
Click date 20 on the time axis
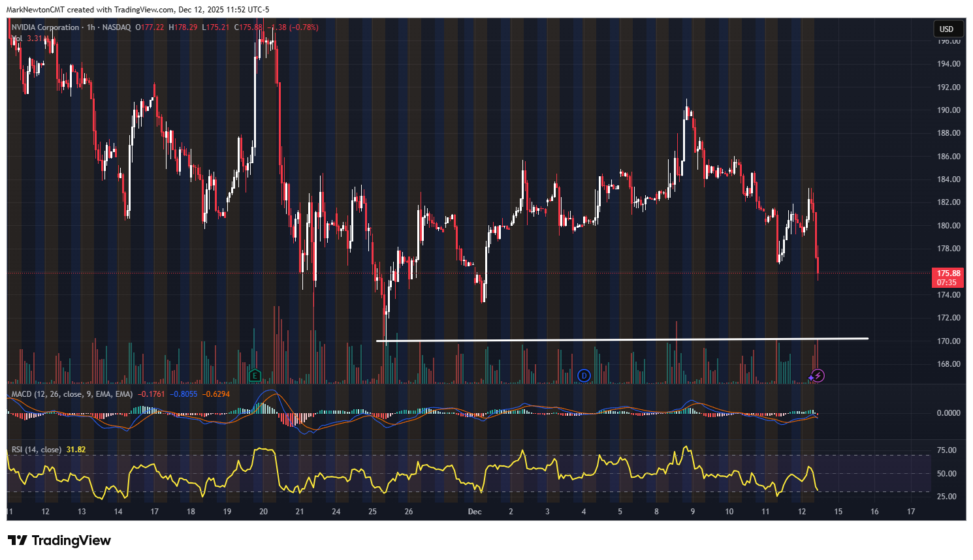[263, 511]
